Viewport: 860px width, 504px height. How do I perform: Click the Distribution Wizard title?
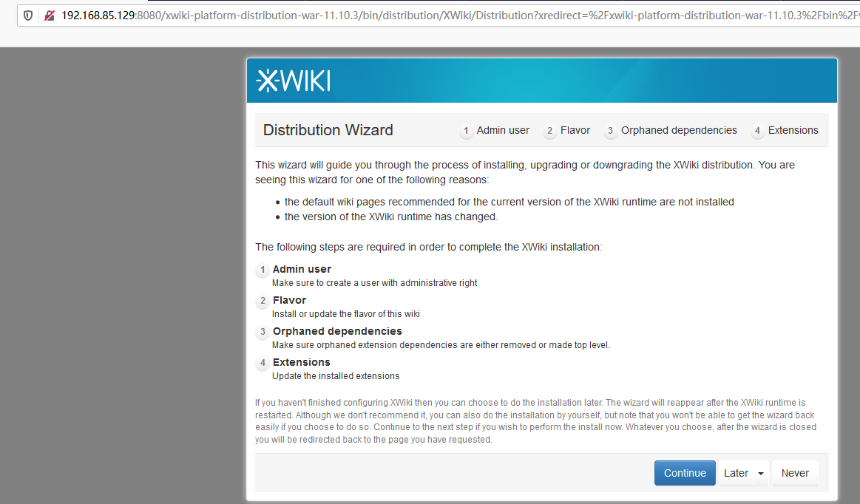(328, 130)
